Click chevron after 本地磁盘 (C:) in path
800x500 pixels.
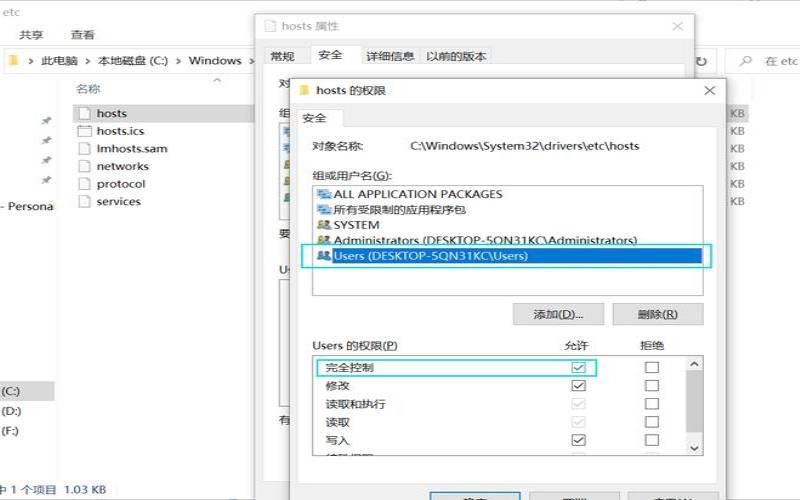pyautogui.click(x=178, y=61)
